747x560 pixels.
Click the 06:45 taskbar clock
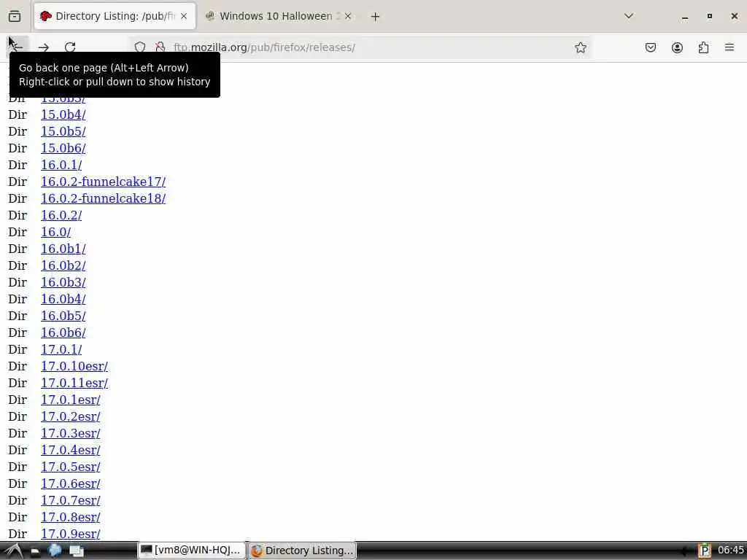coord(731,551)
